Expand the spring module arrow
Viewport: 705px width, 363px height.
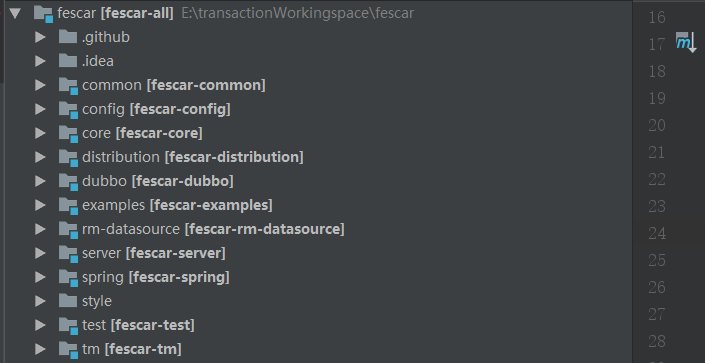[40, 277]
